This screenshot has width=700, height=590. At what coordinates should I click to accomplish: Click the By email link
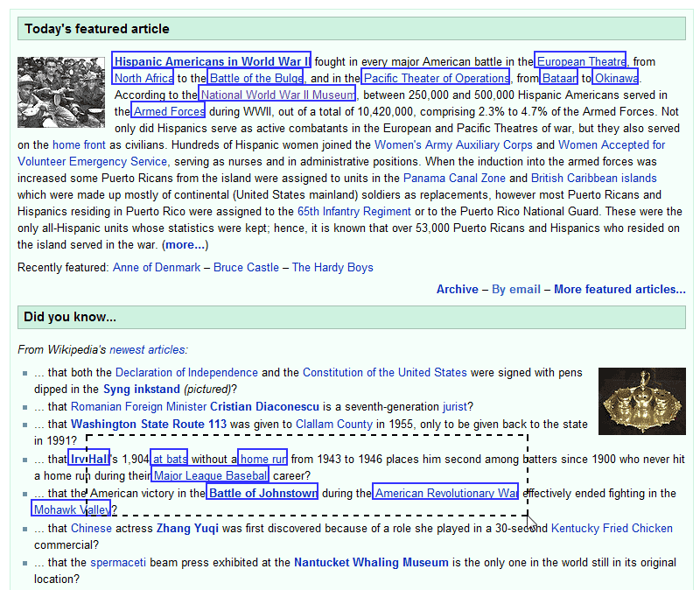tap(516, 290)
